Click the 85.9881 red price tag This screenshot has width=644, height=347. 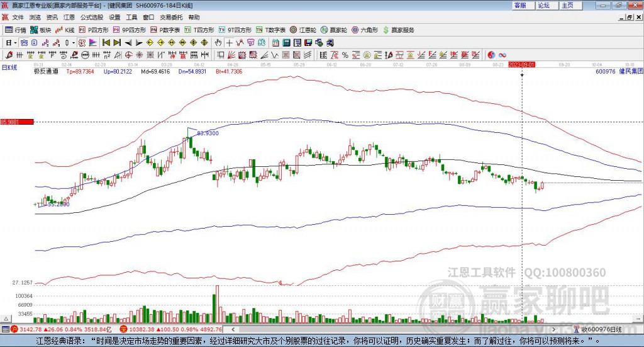[x=17, y=122]
